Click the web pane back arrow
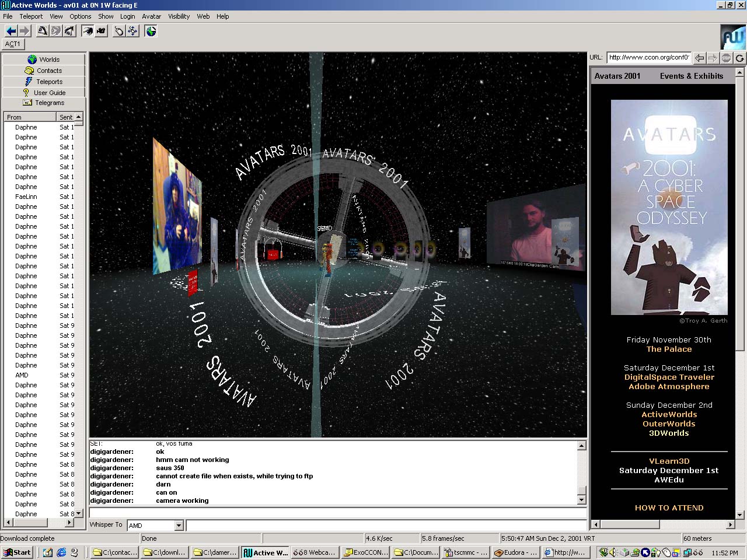 pyautogui.click(x=699, y=58)
